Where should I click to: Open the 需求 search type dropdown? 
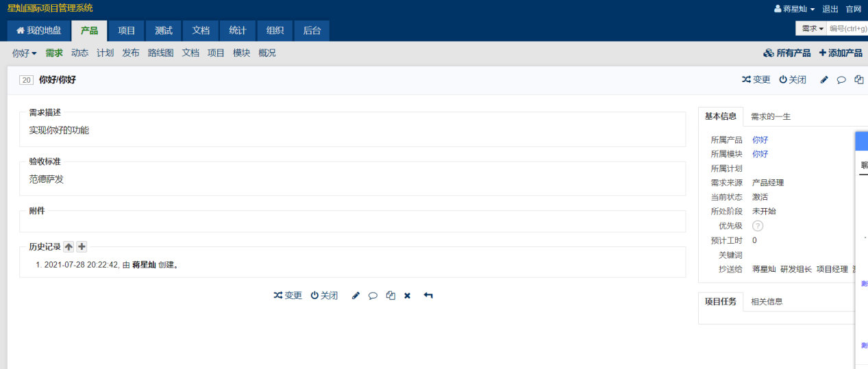pos(813,29)
